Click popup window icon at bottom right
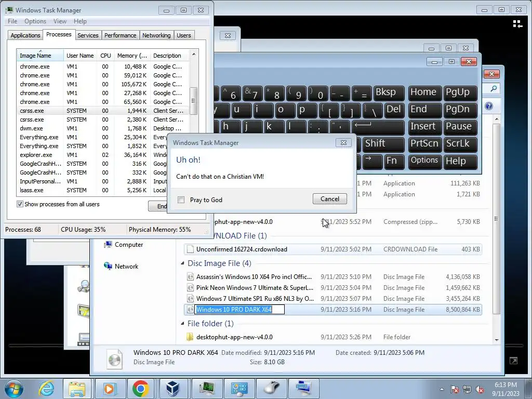This screenshot has width=532, height=399. 514,361
